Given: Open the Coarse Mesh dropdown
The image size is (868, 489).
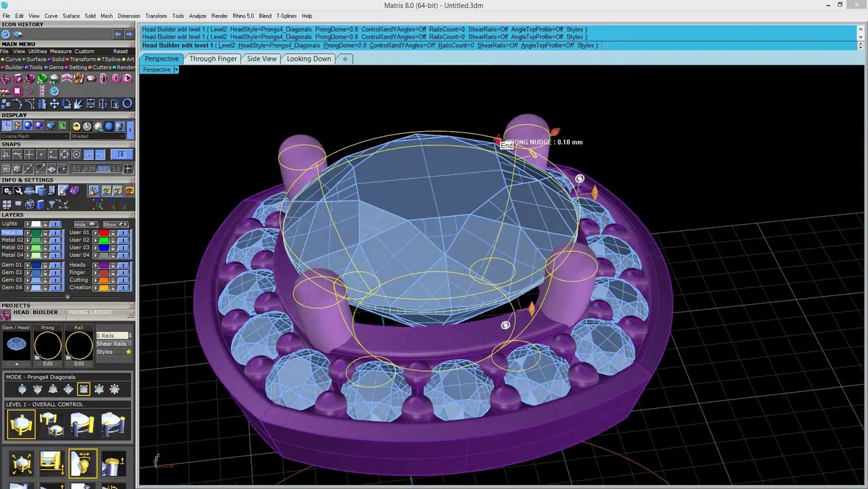Looking at the screenshot, I should 35,137.
